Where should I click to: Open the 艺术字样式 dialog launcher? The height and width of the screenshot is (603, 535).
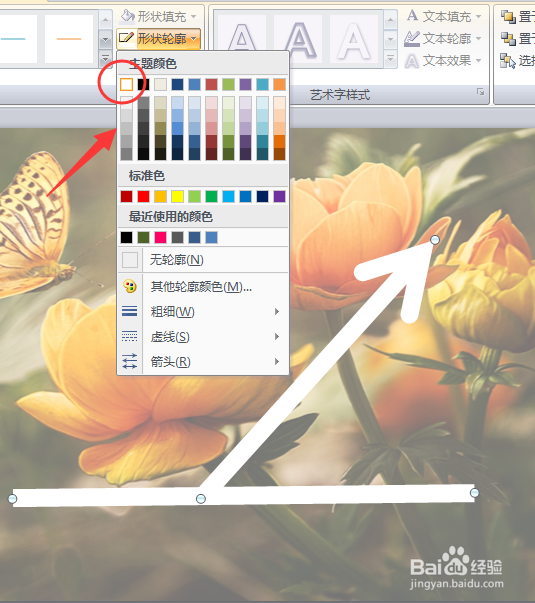480,92
